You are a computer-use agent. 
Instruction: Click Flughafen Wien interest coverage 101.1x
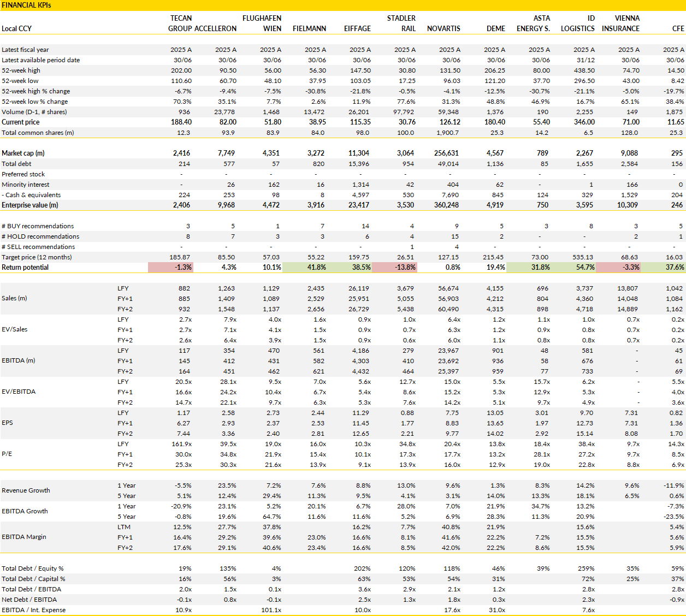pos(271,610)
